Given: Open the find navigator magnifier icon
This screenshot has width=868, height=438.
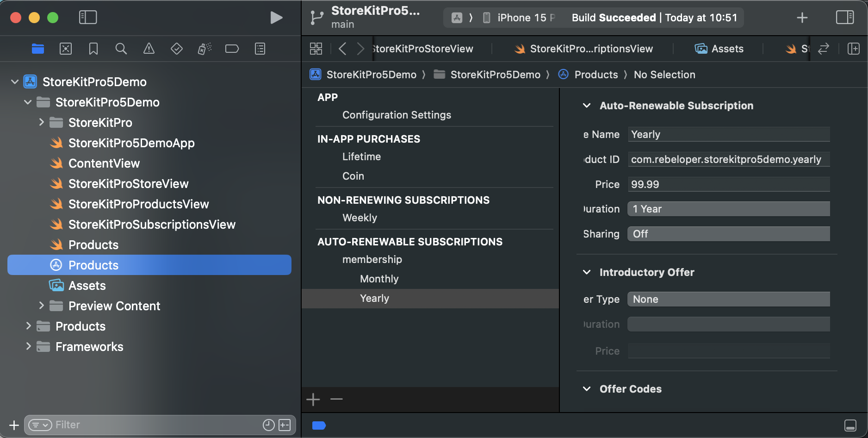Looking at the screenshot, I should pyautogui.click(x=121, y=49).
